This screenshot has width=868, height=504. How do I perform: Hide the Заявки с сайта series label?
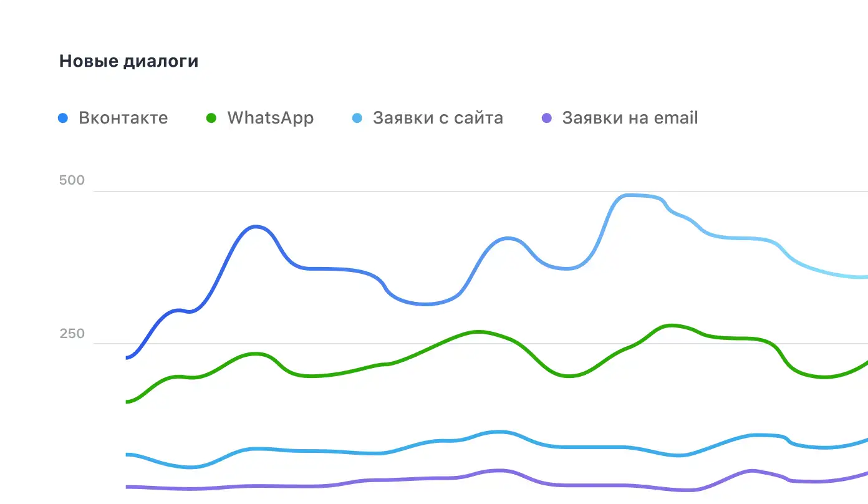438,118
